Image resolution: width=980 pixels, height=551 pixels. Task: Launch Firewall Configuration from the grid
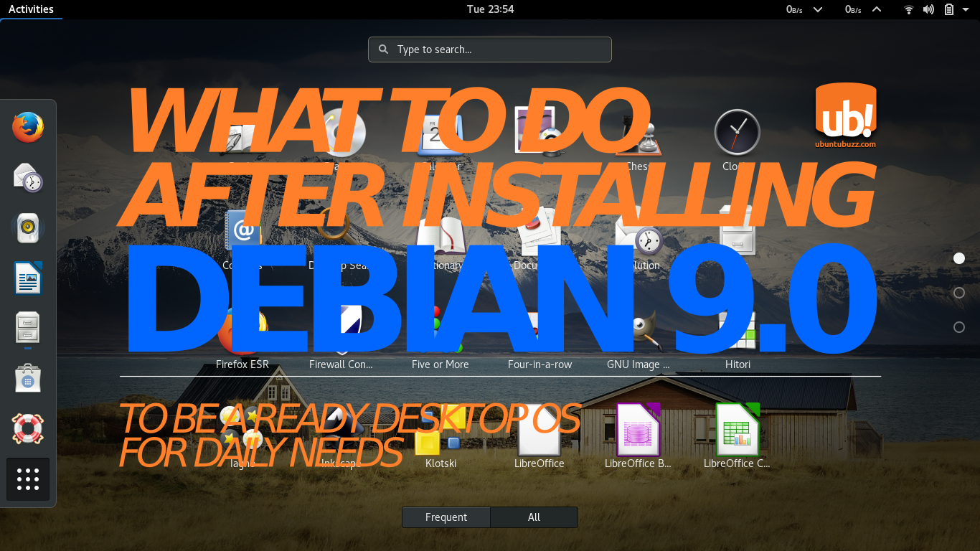tap(341, 330)
